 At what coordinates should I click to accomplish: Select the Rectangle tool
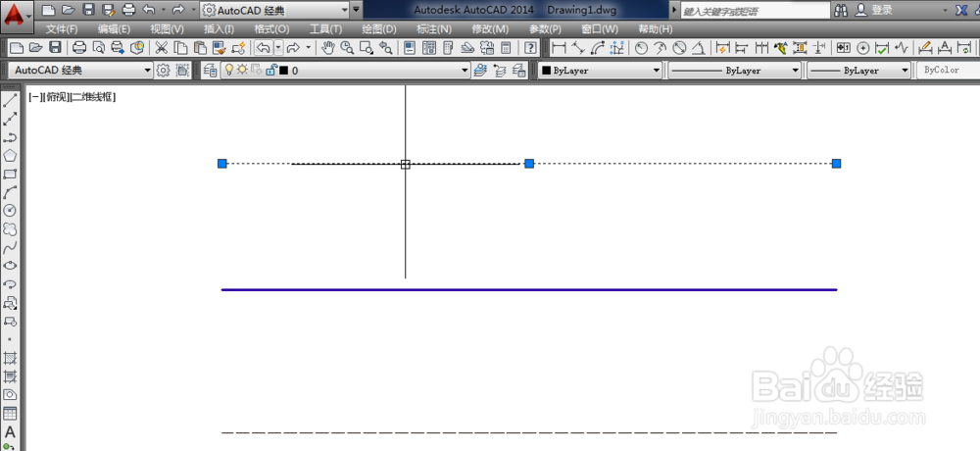(10, 174)
